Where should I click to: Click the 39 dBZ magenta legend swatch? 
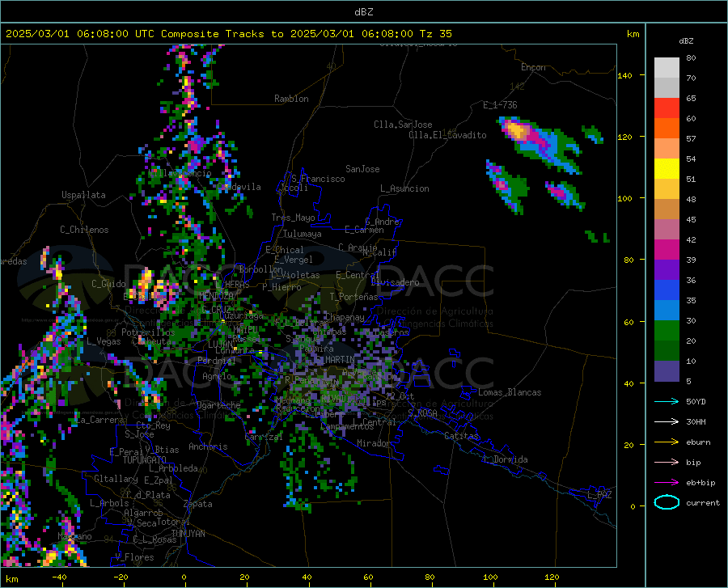coord(667,250)
